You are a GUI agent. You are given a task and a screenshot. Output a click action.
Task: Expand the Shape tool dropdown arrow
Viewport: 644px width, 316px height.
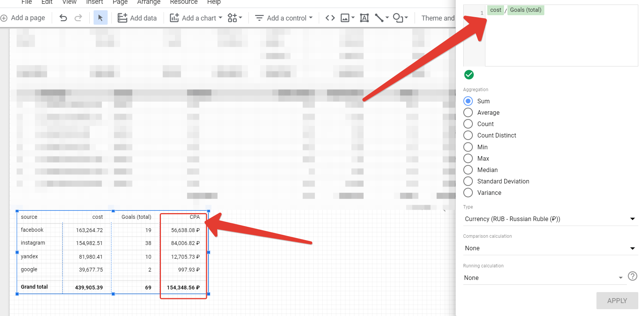[406, 18]
